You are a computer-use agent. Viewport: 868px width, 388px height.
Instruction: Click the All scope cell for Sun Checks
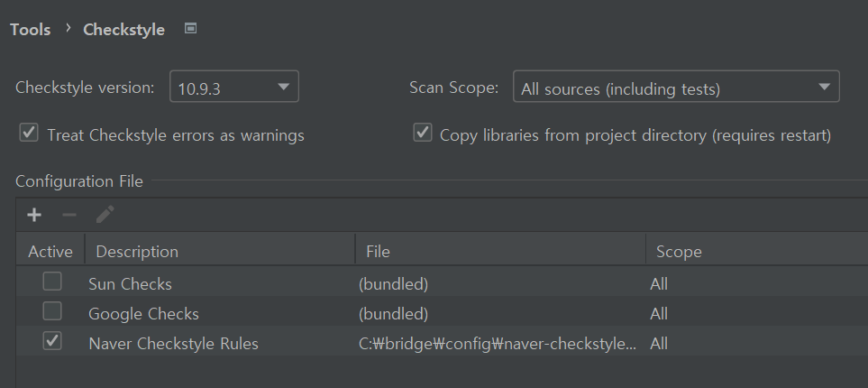point(659,284)
